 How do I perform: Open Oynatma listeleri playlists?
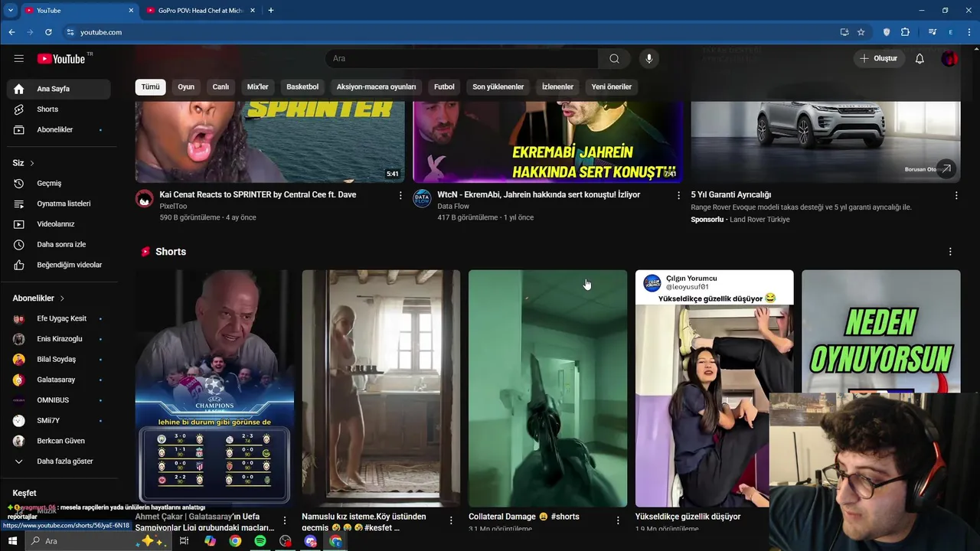tap(58, 204)
